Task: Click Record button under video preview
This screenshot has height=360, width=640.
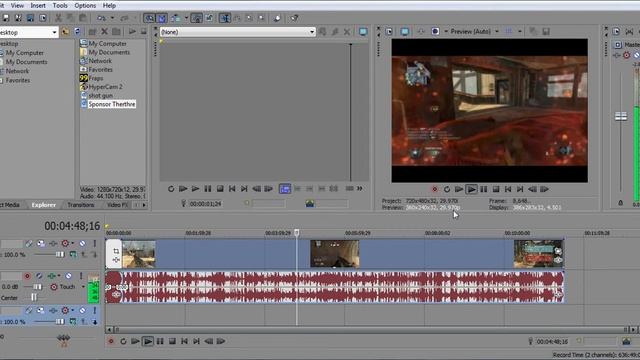Action: pos(435,189)
